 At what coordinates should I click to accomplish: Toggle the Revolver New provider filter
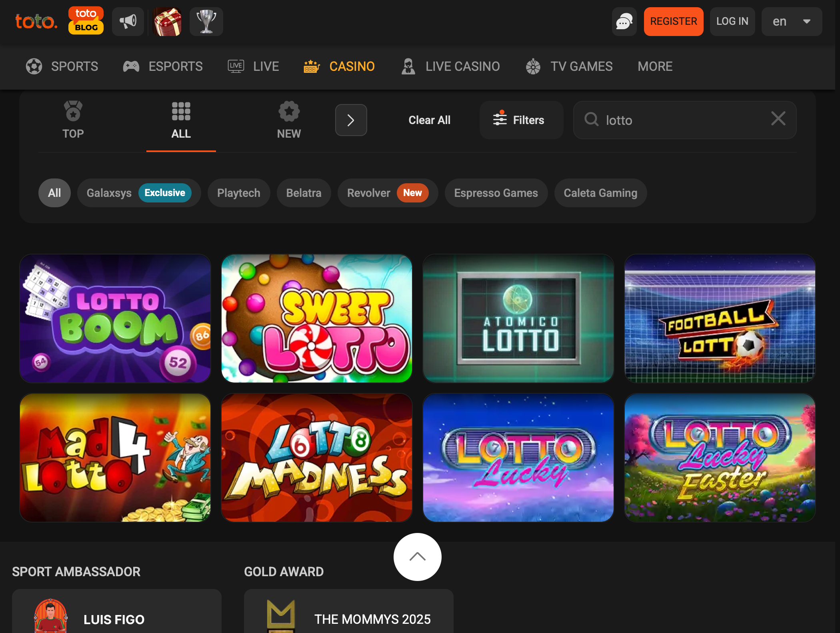(x=388, y=193)
